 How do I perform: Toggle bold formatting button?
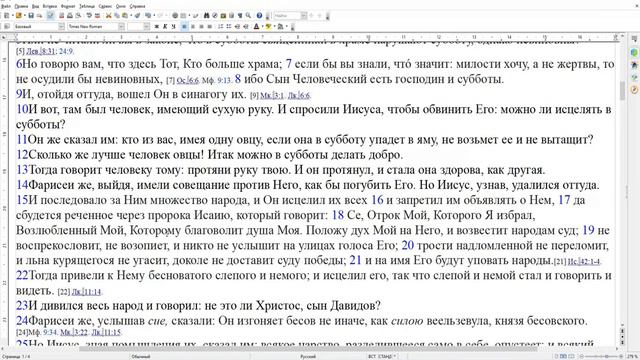157,27
